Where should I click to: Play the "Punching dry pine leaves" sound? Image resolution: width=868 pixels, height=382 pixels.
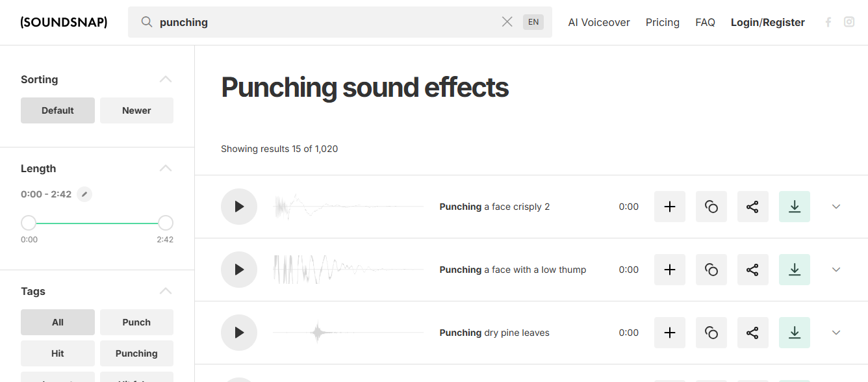pos(239,332)
